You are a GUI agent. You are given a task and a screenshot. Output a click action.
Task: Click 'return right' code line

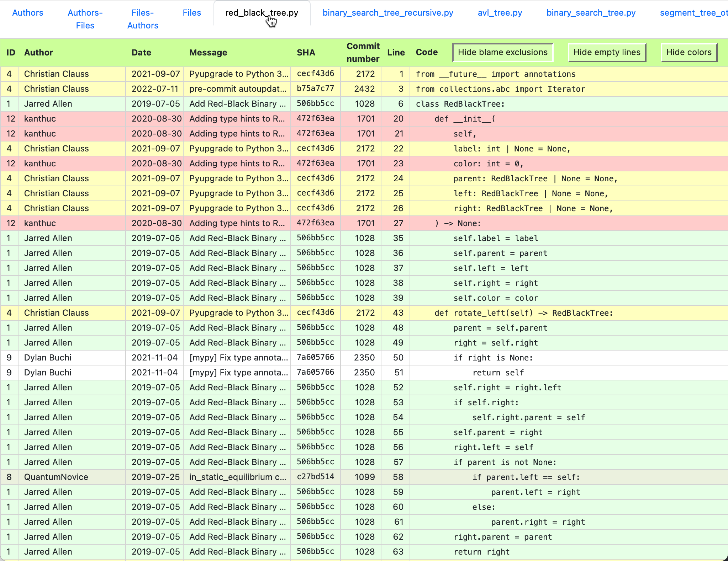tap(481, 552)
